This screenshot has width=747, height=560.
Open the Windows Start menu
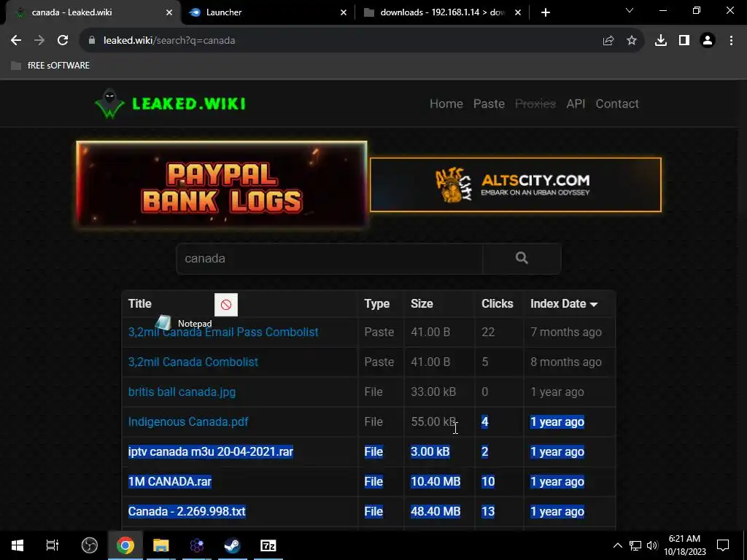18,545
